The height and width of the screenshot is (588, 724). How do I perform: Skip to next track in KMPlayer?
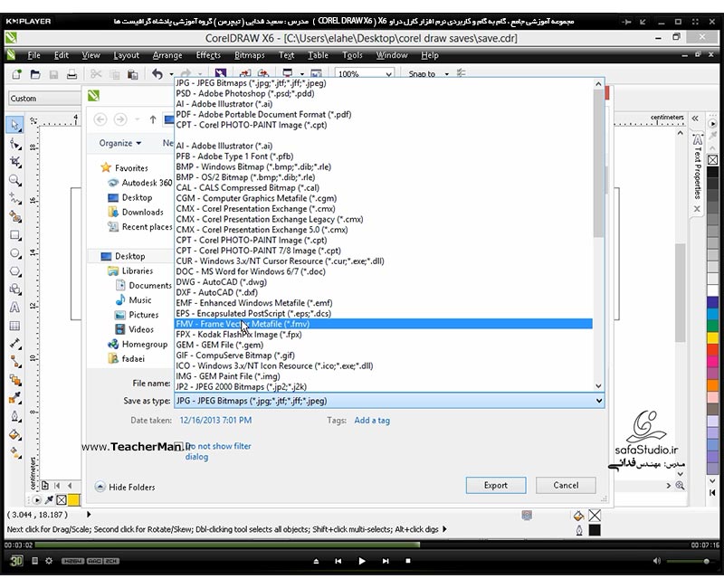point(386,561)
